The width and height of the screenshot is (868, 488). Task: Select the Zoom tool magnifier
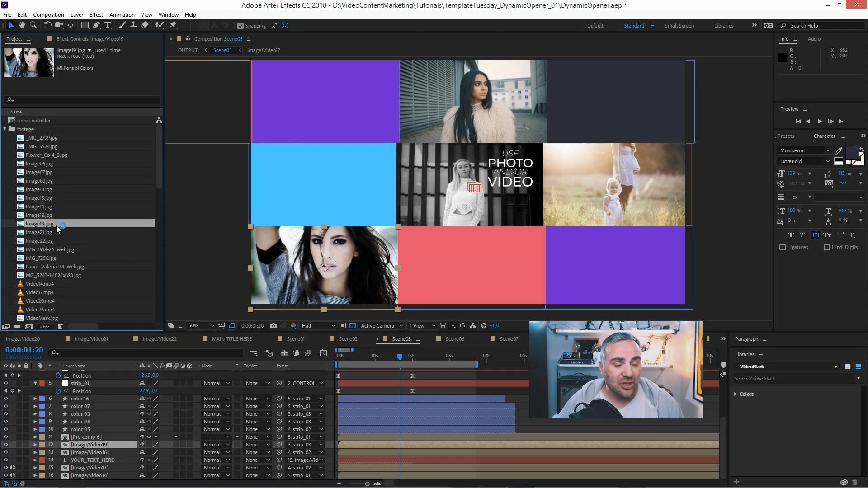[x=33, y=25]
